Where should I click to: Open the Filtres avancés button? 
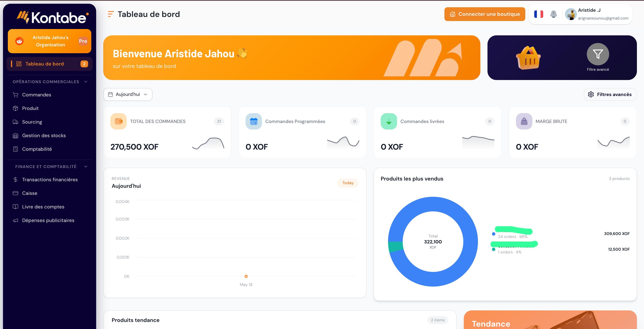click(610, 94)
